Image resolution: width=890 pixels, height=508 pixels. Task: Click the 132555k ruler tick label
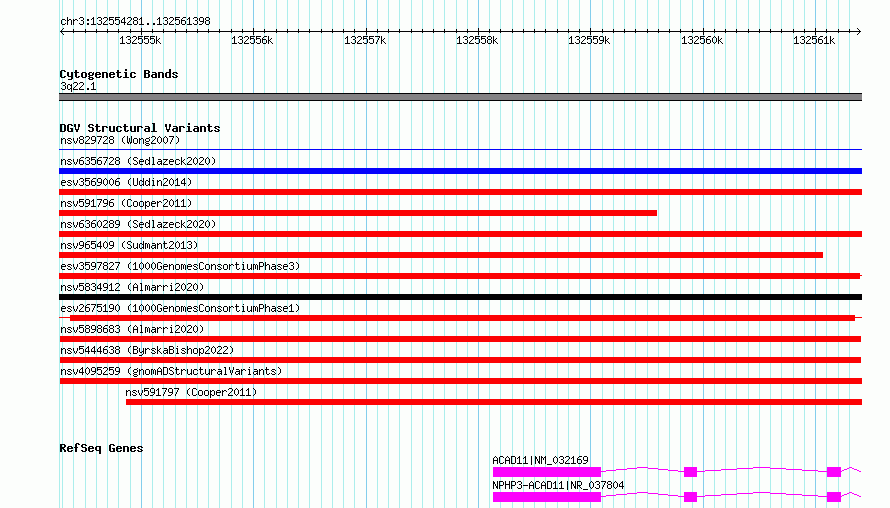pos(140,40)
